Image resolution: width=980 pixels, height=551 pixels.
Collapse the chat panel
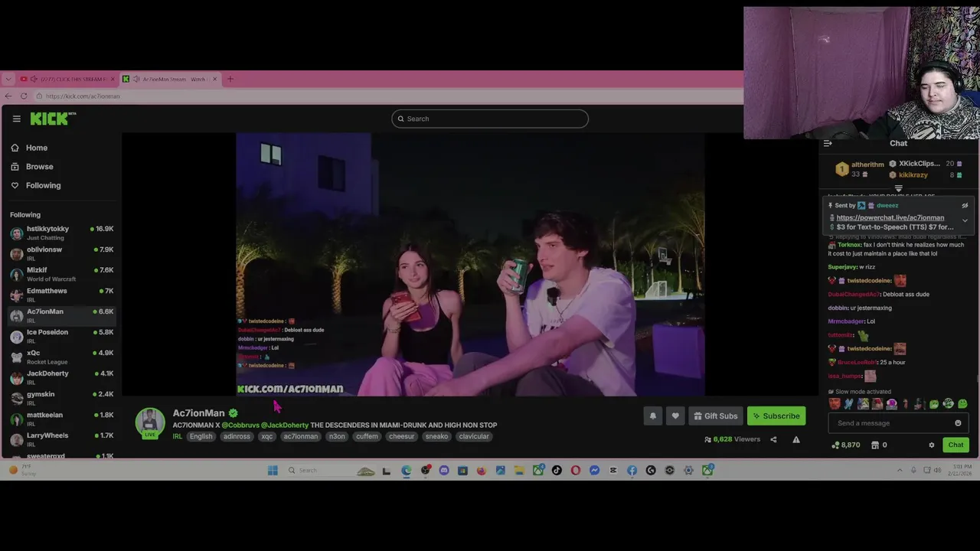click(828, 143)
